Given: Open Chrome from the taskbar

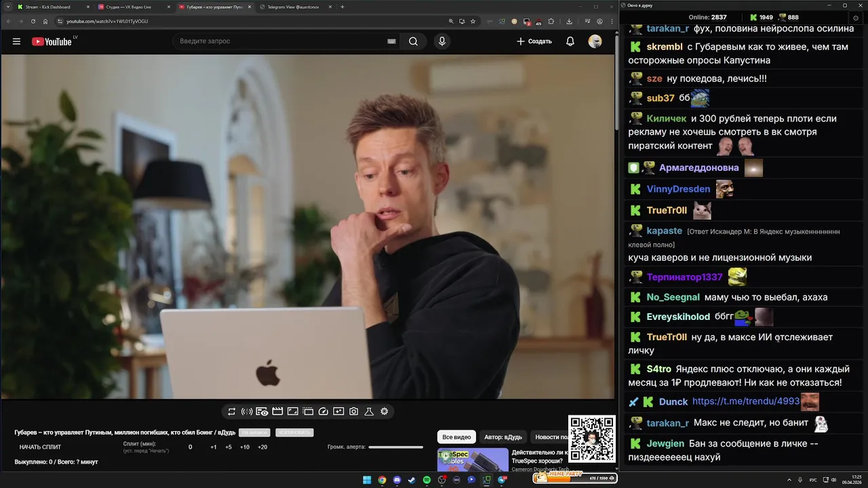Looking at the screenshot, I should point(382,480).
